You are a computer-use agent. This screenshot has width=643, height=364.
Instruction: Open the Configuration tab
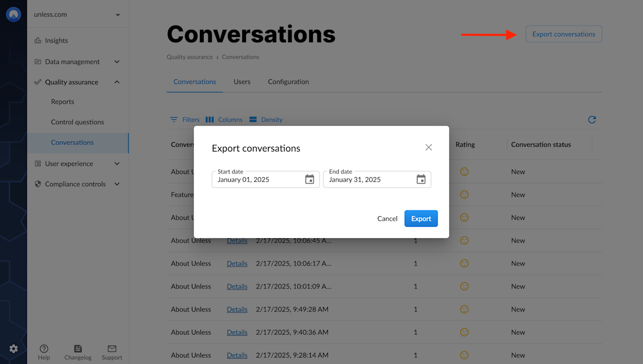pos(288,82)
